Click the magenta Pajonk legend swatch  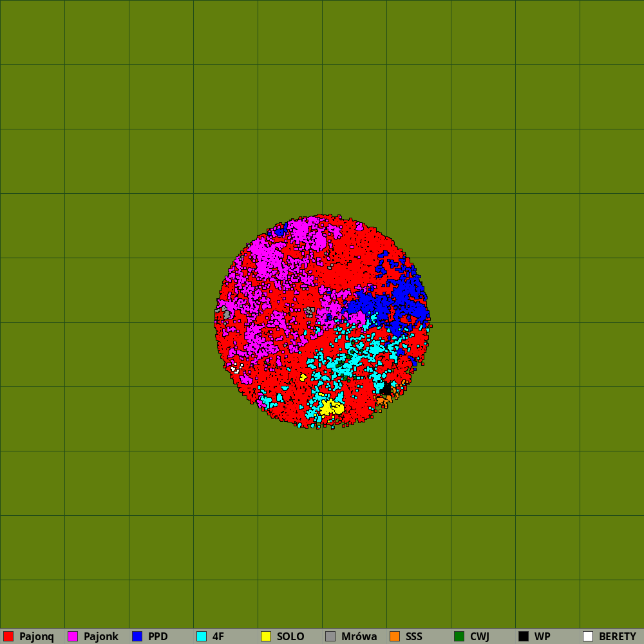click(x=73, y=636)
